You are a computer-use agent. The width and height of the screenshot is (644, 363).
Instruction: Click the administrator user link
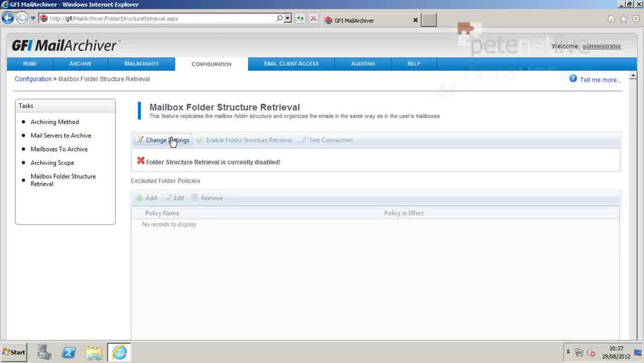click(601, 46)
